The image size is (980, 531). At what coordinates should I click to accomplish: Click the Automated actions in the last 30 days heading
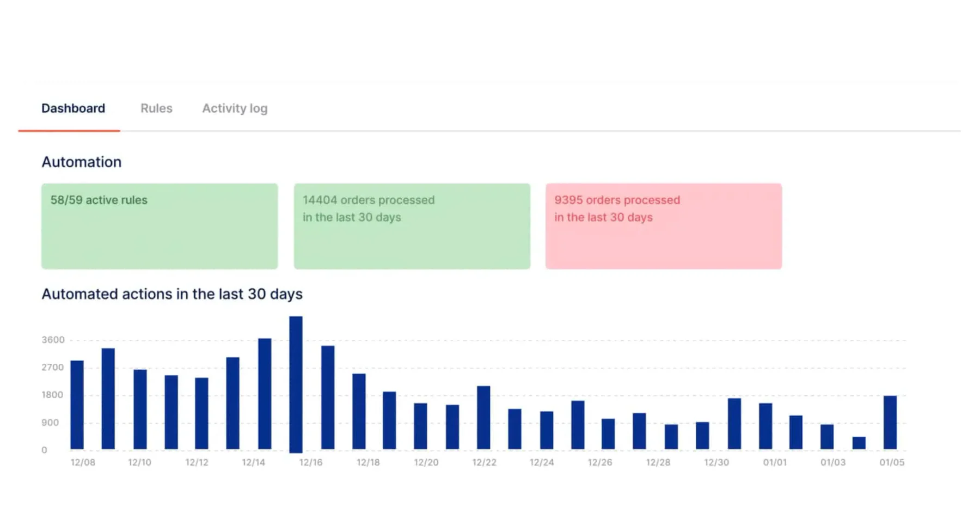tap(172, 294)
